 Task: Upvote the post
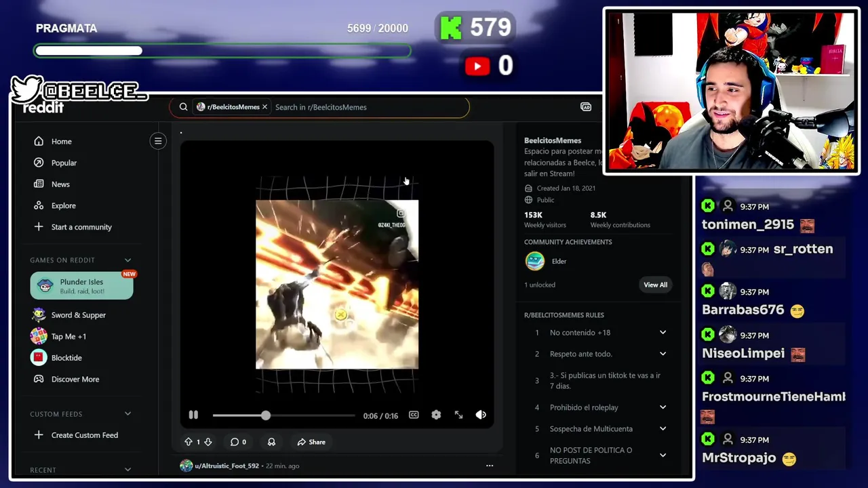189,442
